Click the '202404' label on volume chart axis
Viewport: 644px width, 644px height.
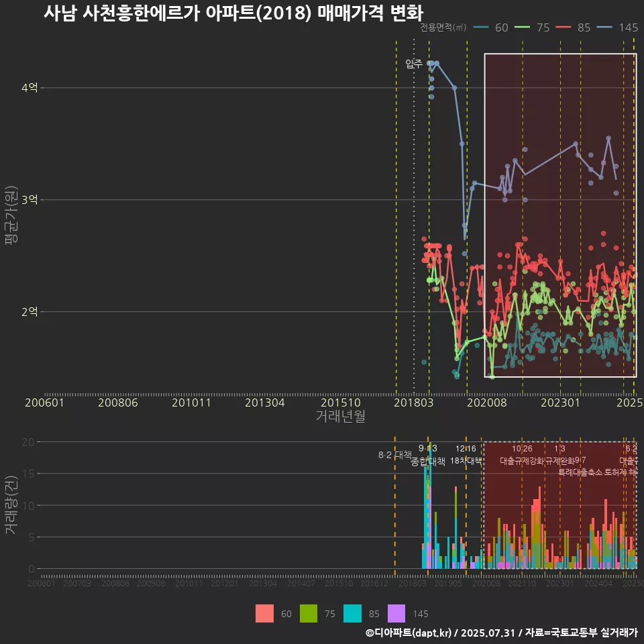click(598, 583)
